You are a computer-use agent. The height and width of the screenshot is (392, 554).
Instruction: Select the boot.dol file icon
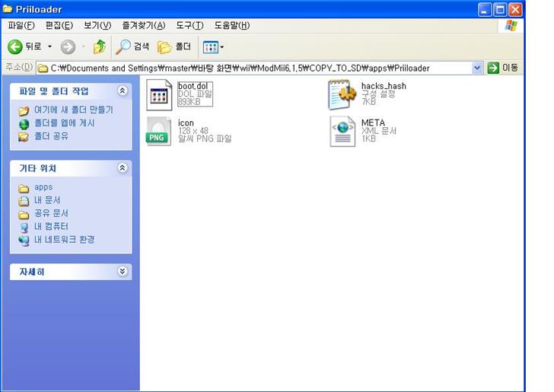tap(159, 94)
